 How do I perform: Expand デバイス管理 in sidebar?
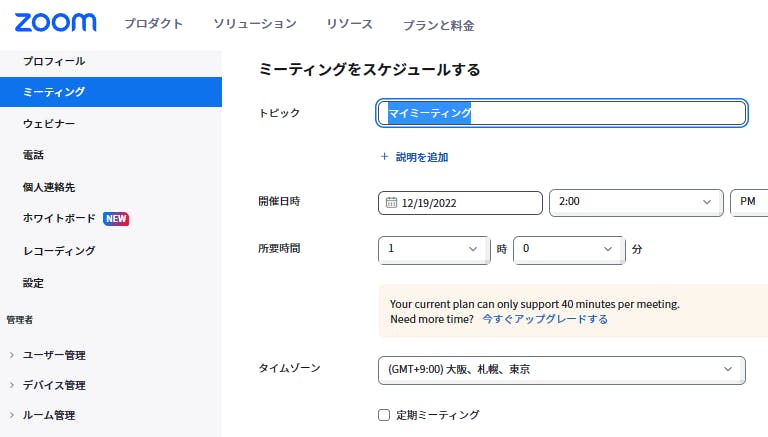[12, 385]
